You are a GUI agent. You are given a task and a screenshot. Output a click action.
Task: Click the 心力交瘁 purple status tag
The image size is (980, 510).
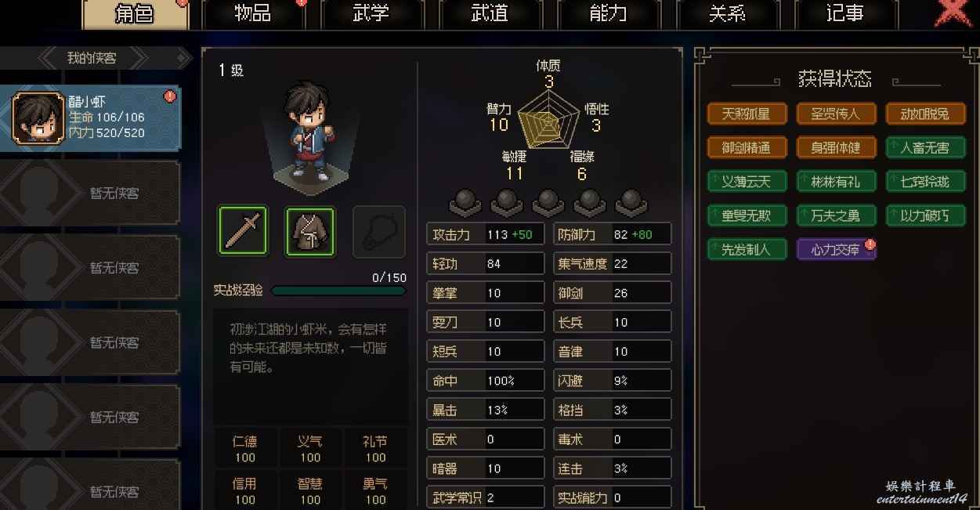tap(835, 249)
